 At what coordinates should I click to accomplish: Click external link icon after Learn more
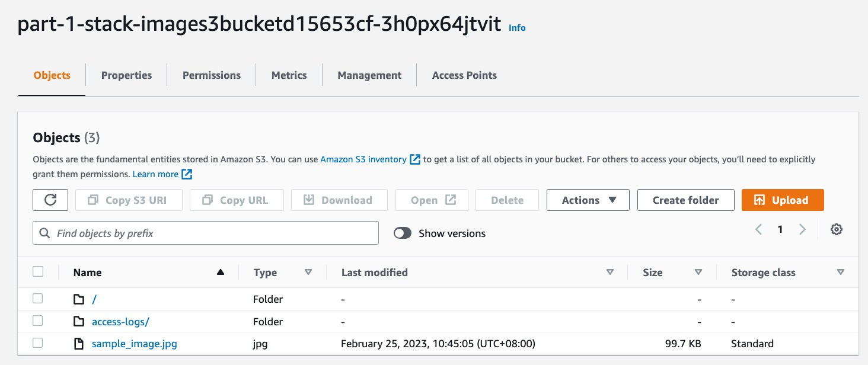[x=187, y=174]
